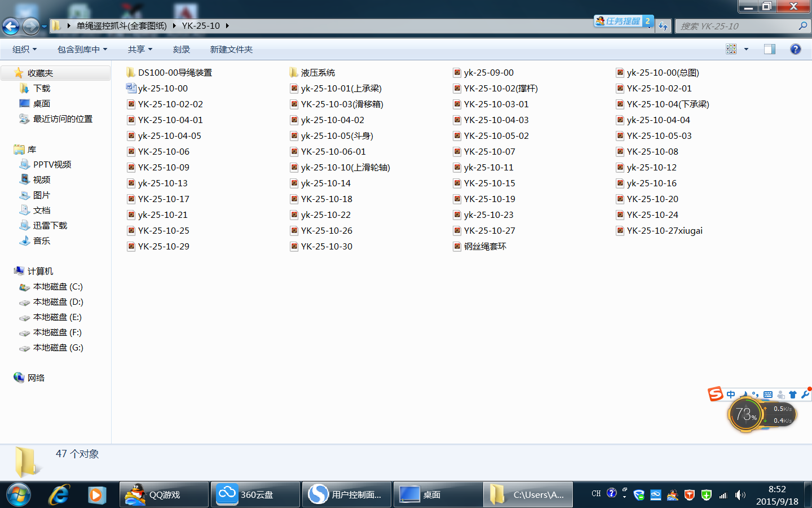Screen dimensions: 812x508
Task: Go back with the blue Back arrow
Action: click(x=11, y=26)
